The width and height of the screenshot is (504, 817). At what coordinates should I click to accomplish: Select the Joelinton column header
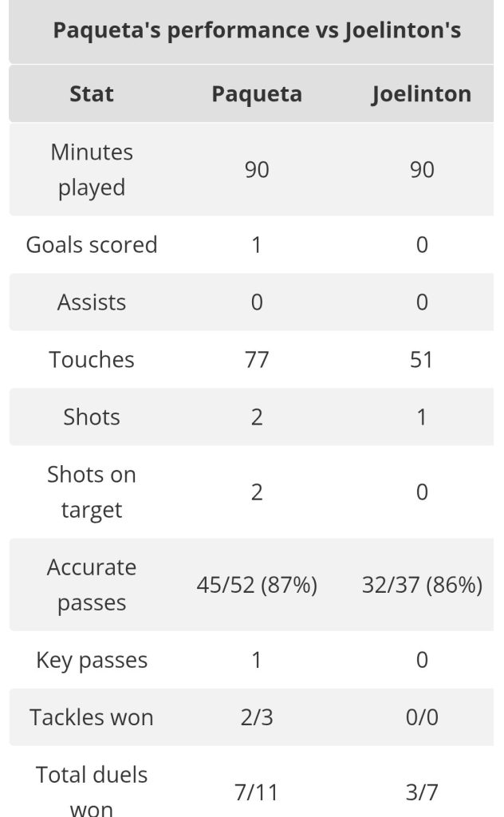pos(421,94)
